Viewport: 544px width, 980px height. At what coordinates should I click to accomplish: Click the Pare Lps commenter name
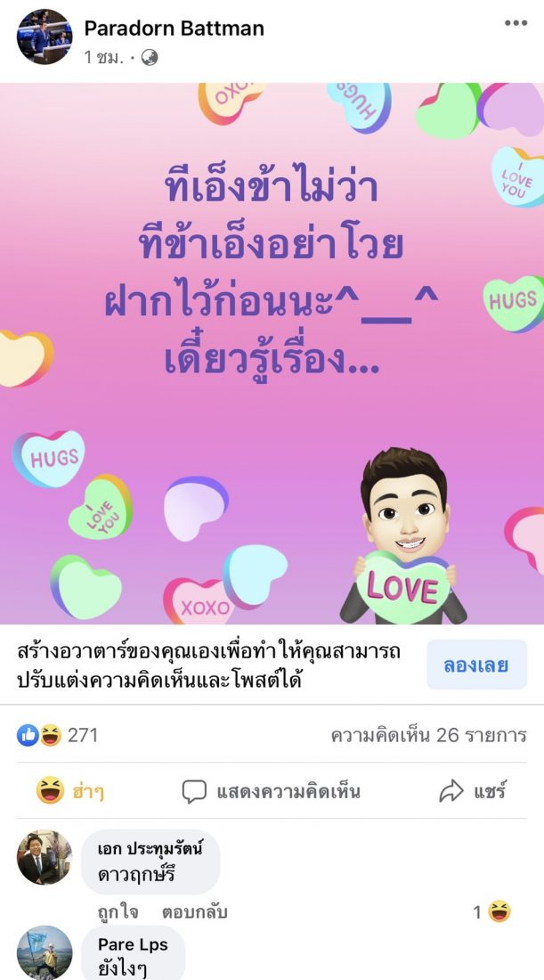pos(133,944)
